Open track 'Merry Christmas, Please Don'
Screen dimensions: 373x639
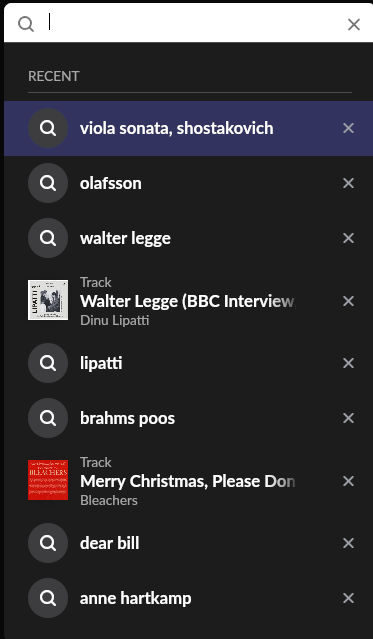tap(188, 481)
